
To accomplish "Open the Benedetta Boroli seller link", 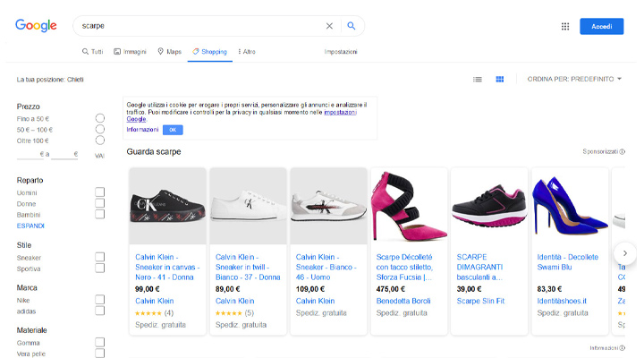I will (403, 301).
